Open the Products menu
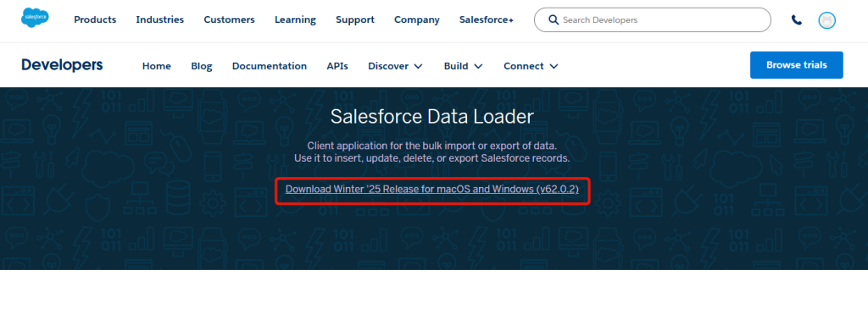Image resolution: width=868 pixels, height=309 pixels. tap(95, 20)
